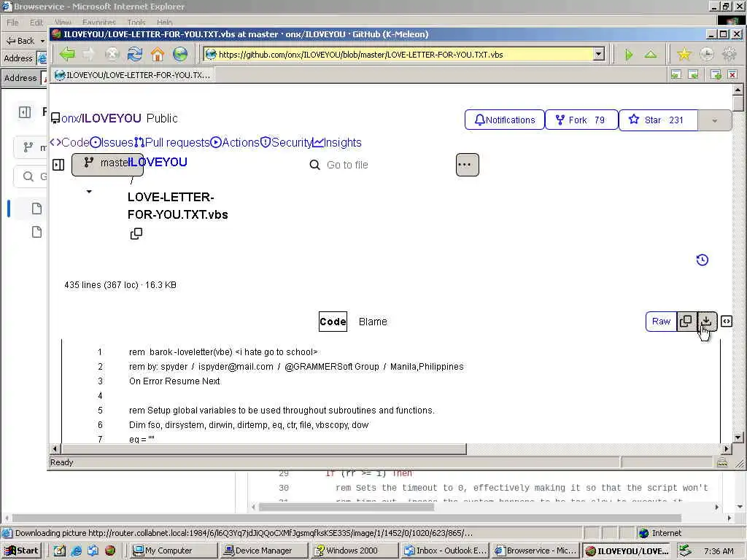This screenshot has width=747, height=560.
Task: Go back with K-Meleon green arrow
Action: click(67, 54)
